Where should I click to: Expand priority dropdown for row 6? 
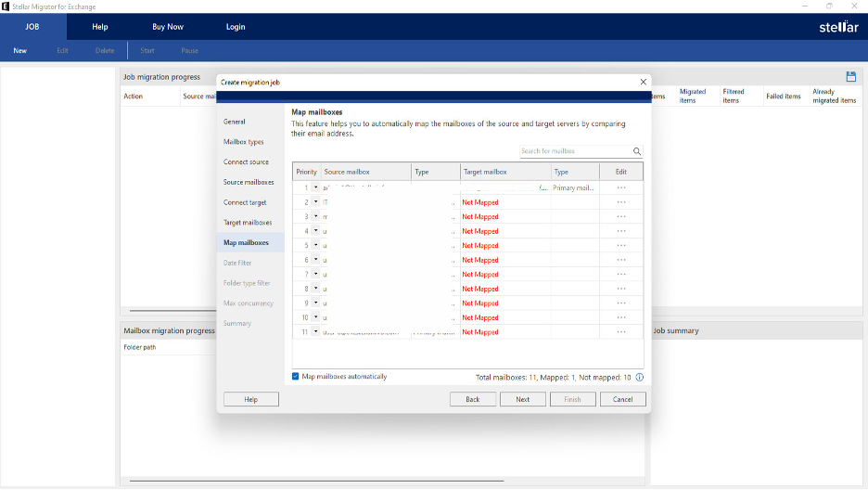point(315,260)
